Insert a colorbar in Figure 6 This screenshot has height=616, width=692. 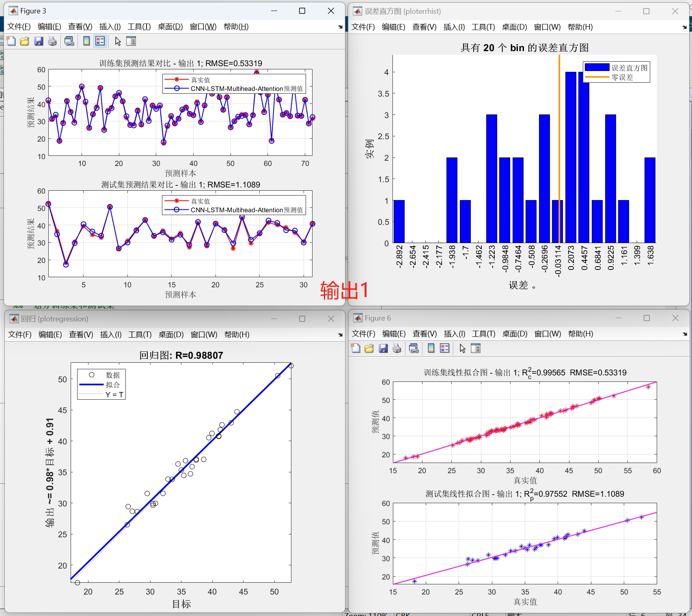[x=431, y=348]
